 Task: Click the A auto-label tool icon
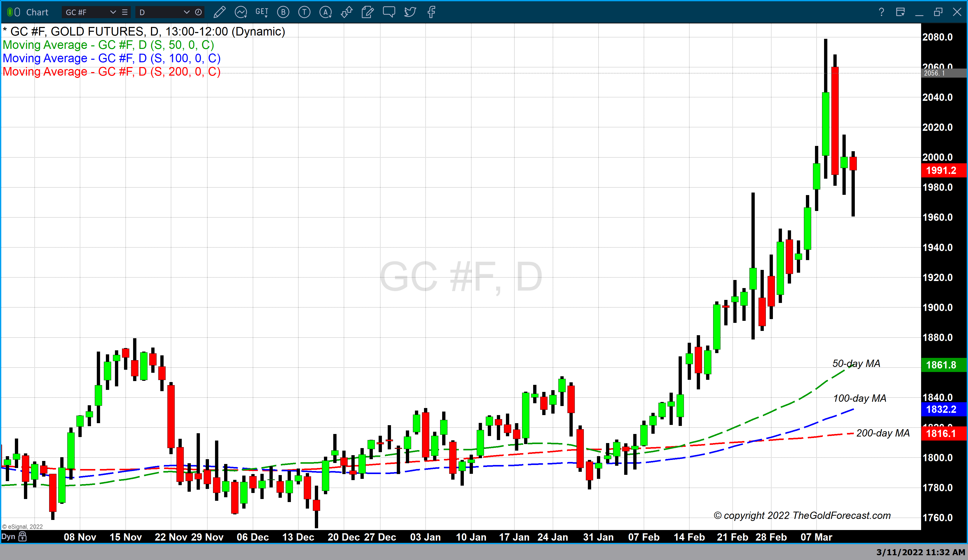325,12
